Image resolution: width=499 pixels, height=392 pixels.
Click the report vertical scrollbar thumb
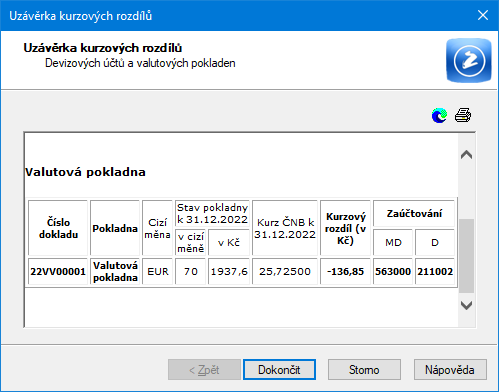(466, 256)
